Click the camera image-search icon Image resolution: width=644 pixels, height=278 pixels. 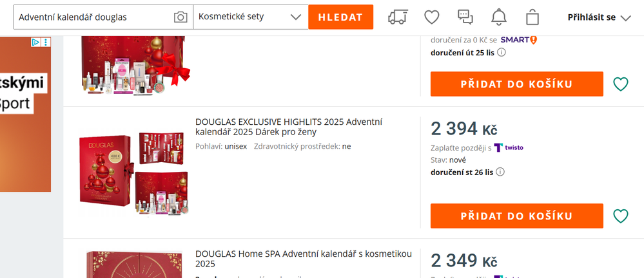181,17
